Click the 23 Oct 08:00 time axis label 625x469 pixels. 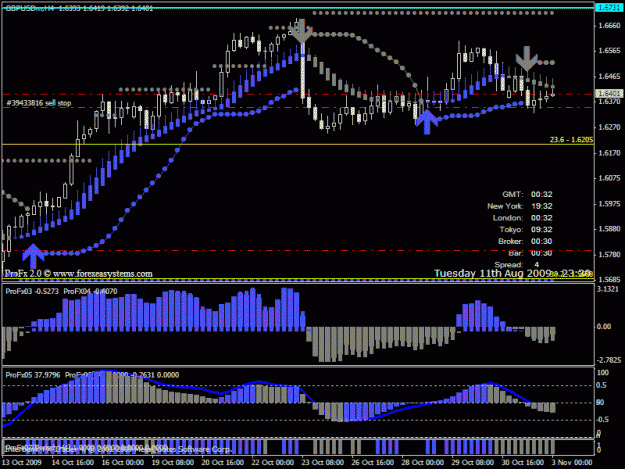coord(322,462)
